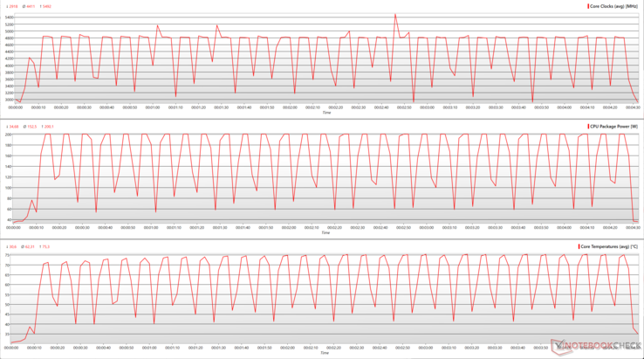
Task: Click 00:04:30 time marker on Core Clocks axis
Action: coord(633,107)
